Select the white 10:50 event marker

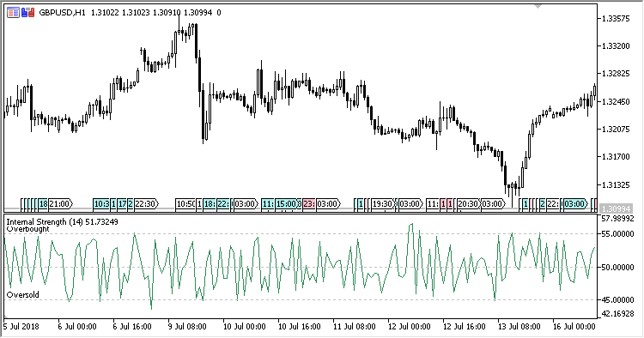[185, 203]
